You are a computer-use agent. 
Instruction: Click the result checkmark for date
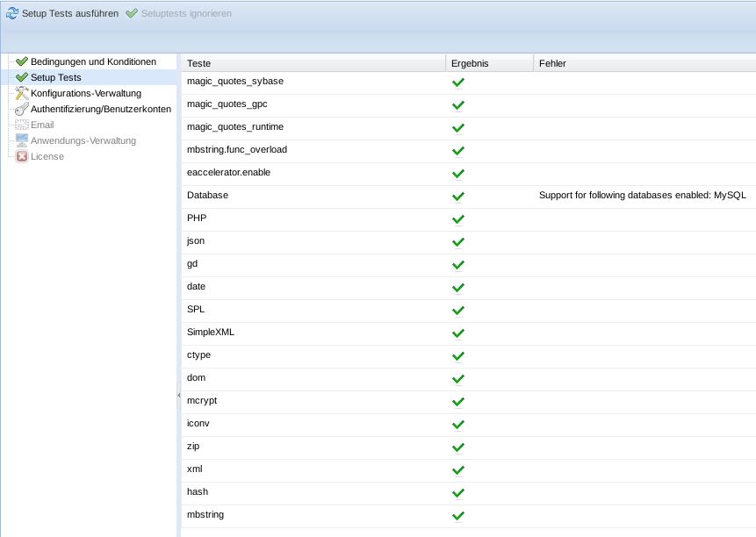point(458,288)
